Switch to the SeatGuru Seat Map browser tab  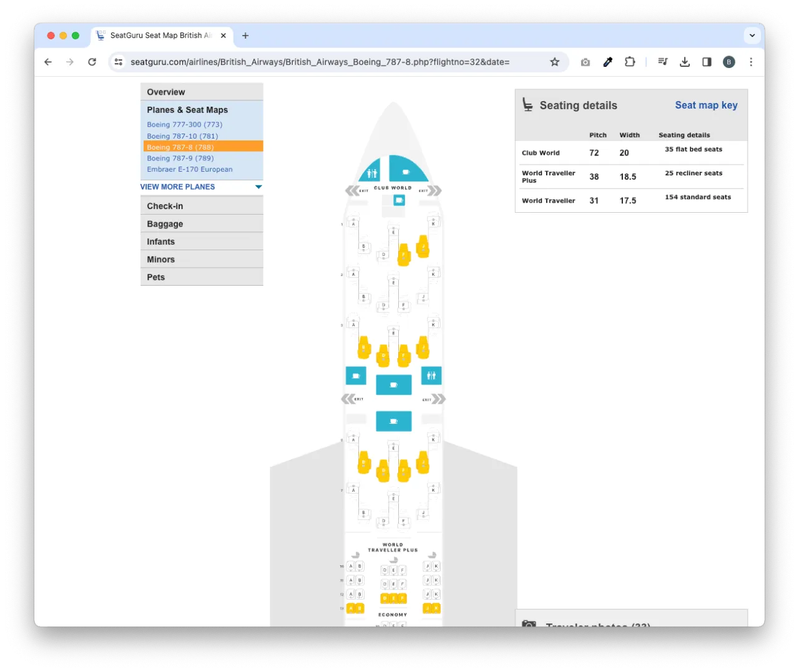pyautogui.click(x=162, y=36)
